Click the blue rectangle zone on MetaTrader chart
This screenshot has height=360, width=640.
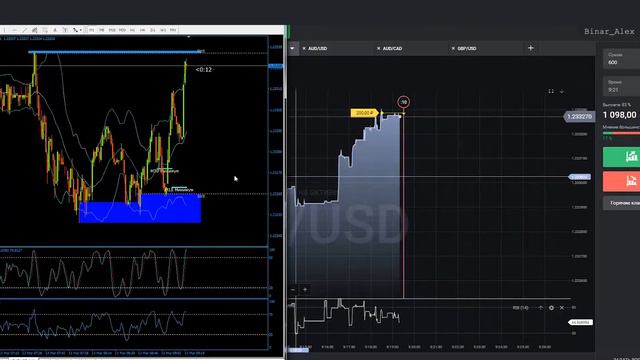140,209
